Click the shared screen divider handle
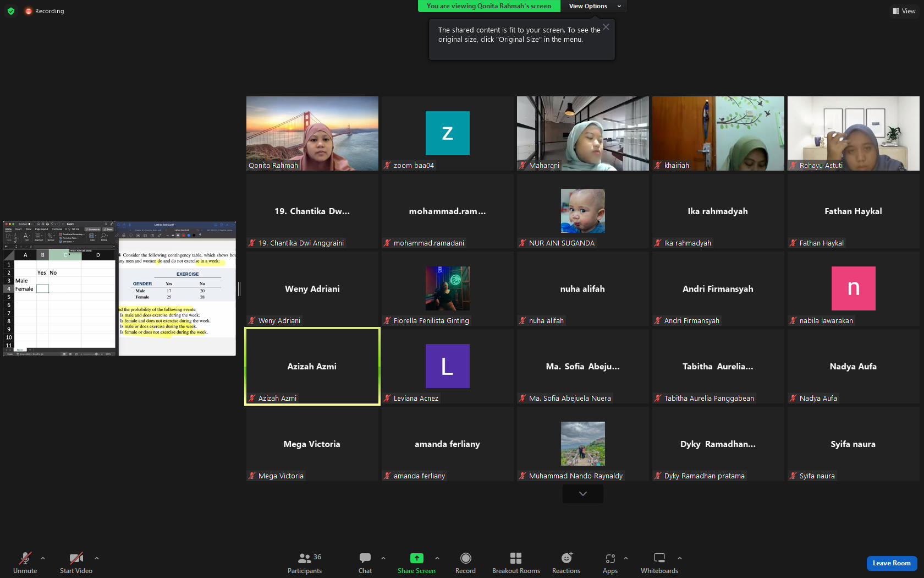This screenshot has height=578, width=924. tap(239, 288)
